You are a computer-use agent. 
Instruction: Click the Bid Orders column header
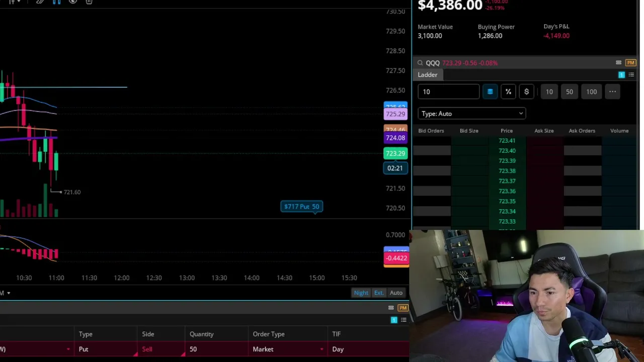point(431,131)
